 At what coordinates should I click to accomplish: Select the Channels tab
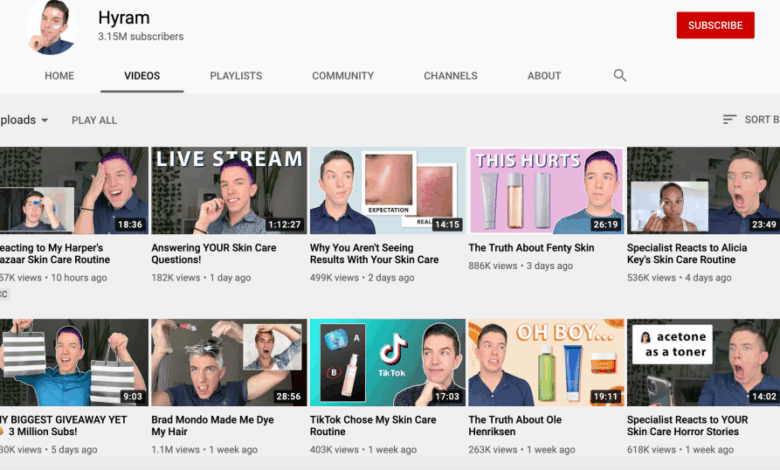449,76
